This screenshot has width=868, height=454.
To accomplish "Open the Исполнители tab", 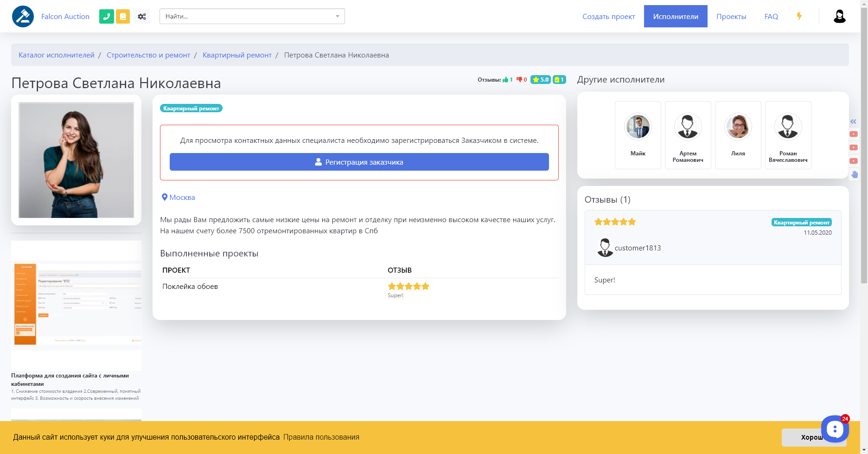I will coord(675,17).
